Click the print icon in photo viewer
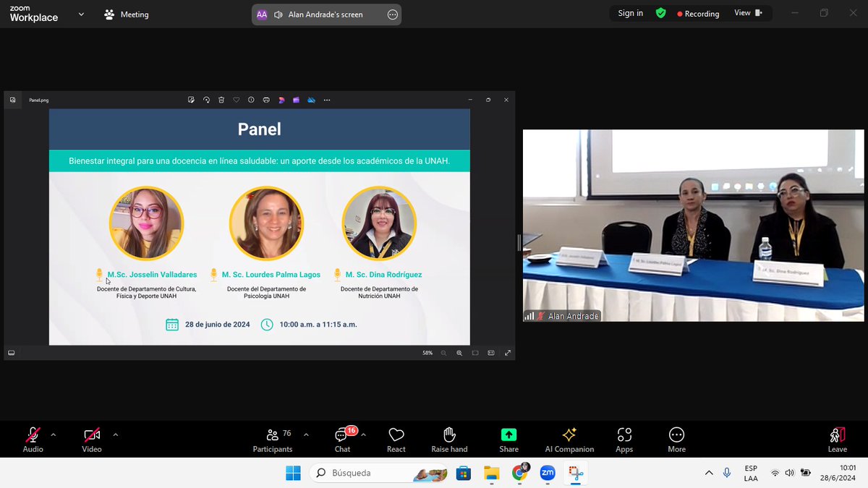The image size is (868, 488). 266,100
